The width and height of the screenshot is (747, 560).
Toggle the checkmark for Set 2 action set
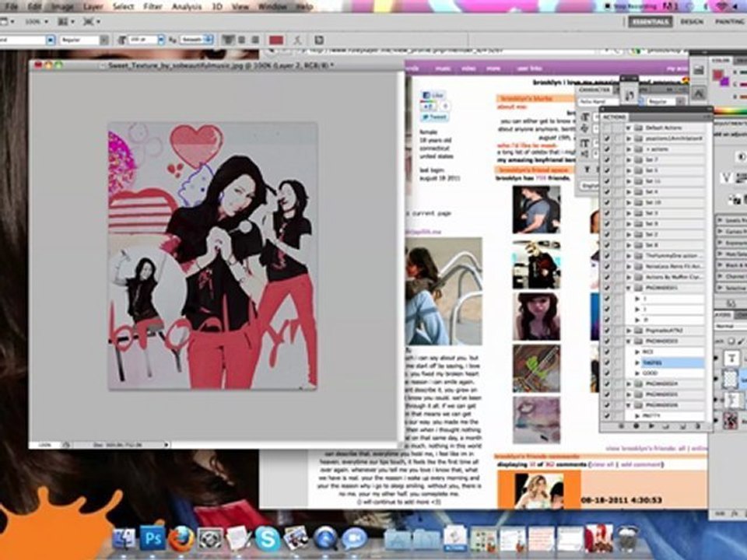tap(607, 234)
